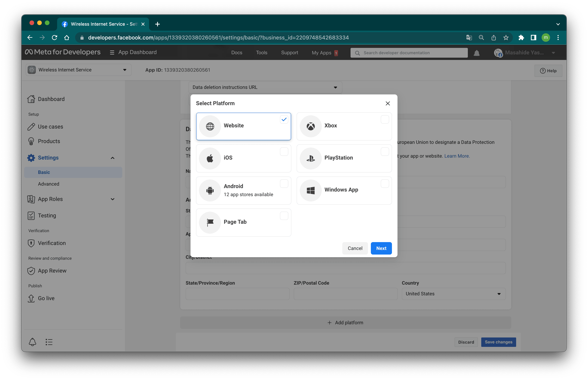The width and height of the screenshot is (588, 380).
Task: Uncheck the Website platform checkbox
Action: (x=284, y=120)
